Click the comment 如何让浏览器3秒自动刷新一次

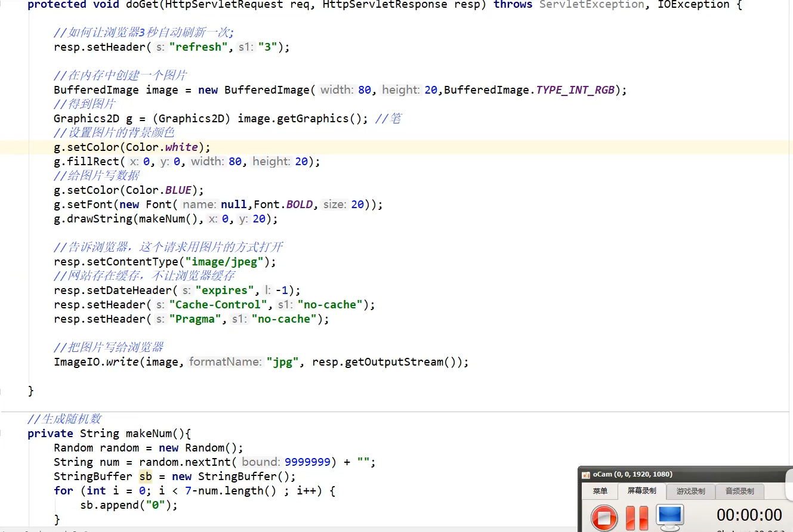(x=144, y=33)
